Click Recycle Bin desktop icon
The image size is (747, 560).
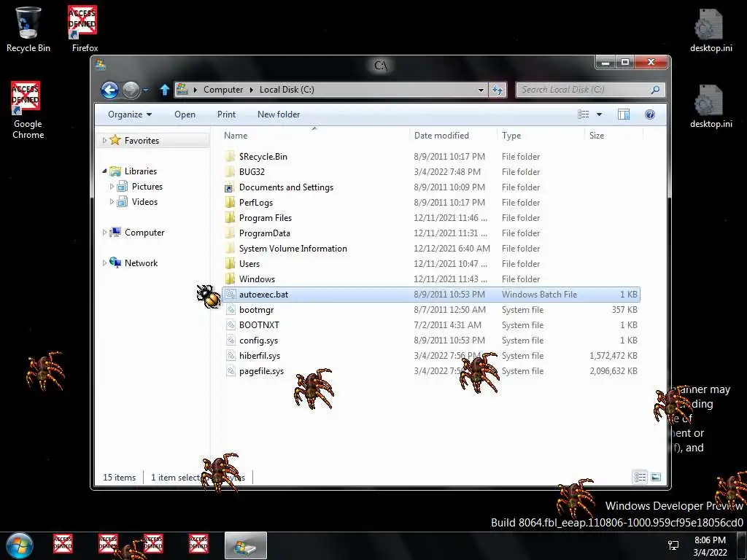pyautogui.click(x=28, y=29)
